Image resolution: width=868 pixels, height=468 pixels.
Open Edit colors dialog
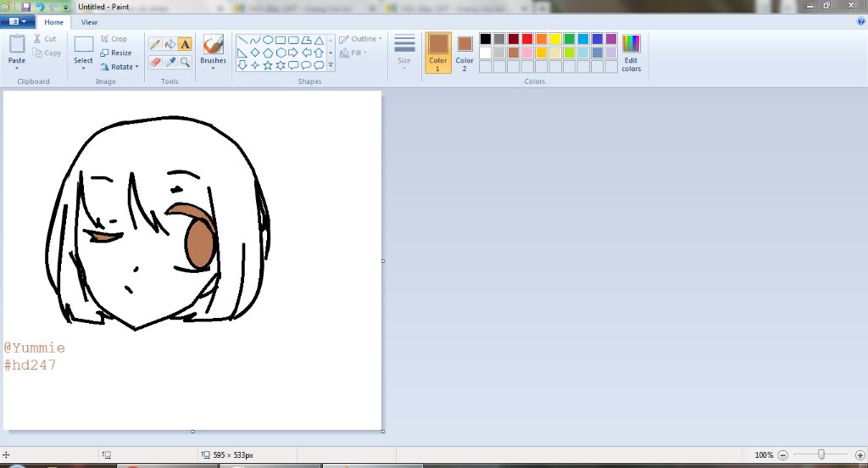coord(631,53)
